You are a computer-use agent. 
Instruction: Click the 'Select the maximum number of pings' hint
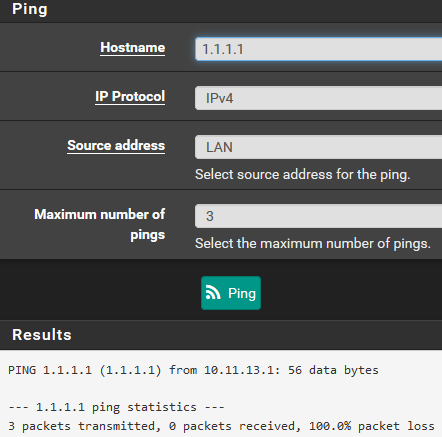[x=313, y=244]
